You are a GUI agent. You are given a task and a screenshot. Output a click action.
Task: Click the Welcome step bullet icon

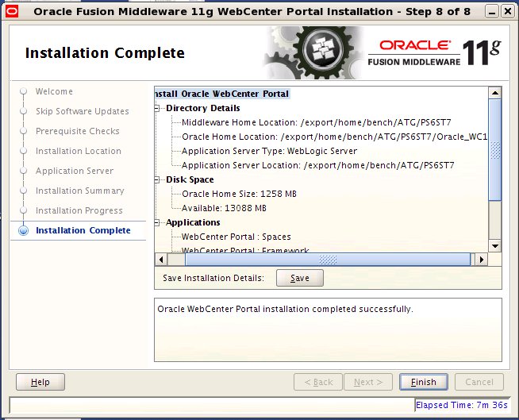[23, 91]
